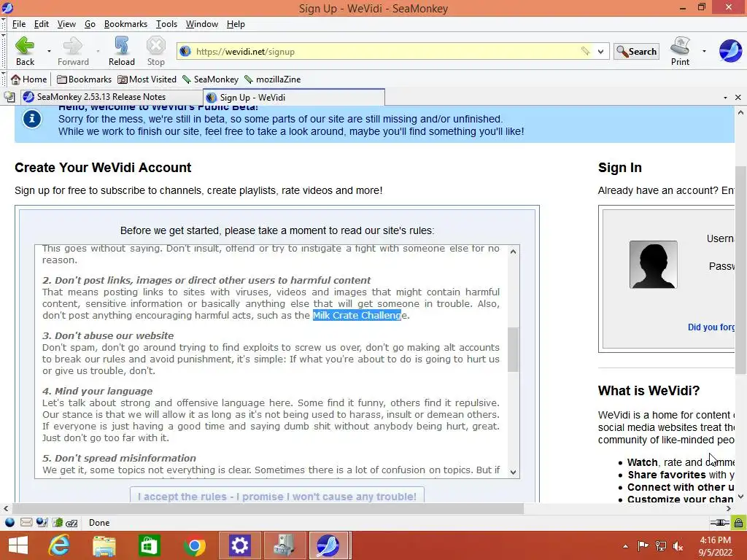Open the settings gear taskbar app
This screenshot has width=747, height=560.
pos(239,545)
